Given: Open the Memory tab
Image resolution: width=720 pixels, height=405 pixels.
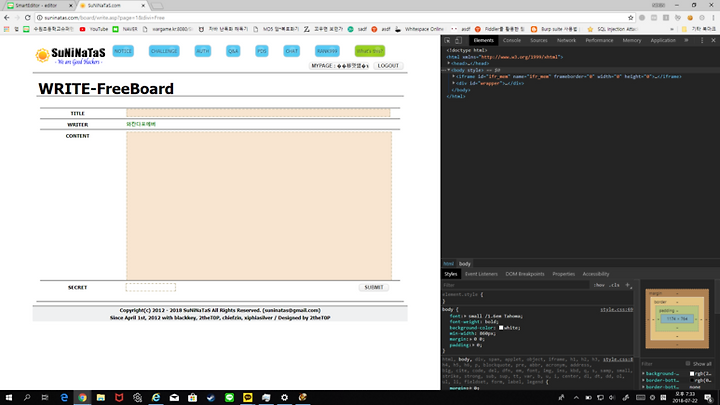Looking at the screenshot, I should coord(632,40).
